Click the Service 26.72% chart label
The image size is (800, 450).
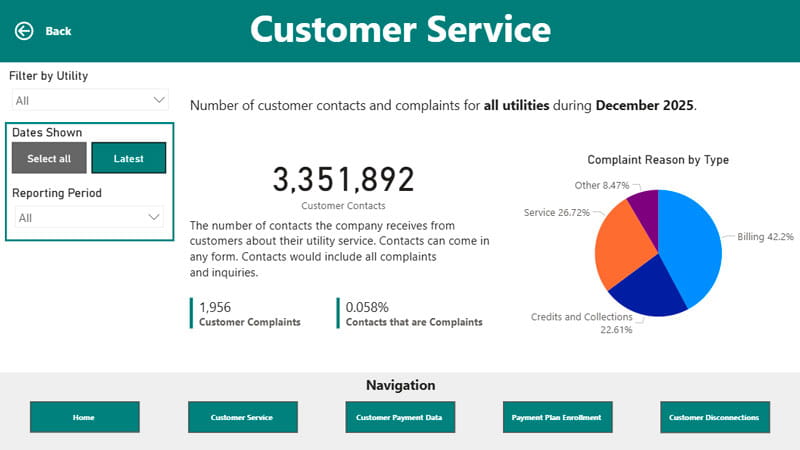click(x=557, y=212)
